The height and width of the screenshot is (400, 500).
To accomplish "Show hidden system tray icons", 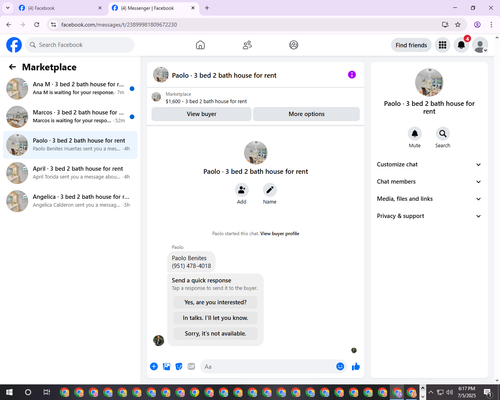I will [x=430, y=392].
